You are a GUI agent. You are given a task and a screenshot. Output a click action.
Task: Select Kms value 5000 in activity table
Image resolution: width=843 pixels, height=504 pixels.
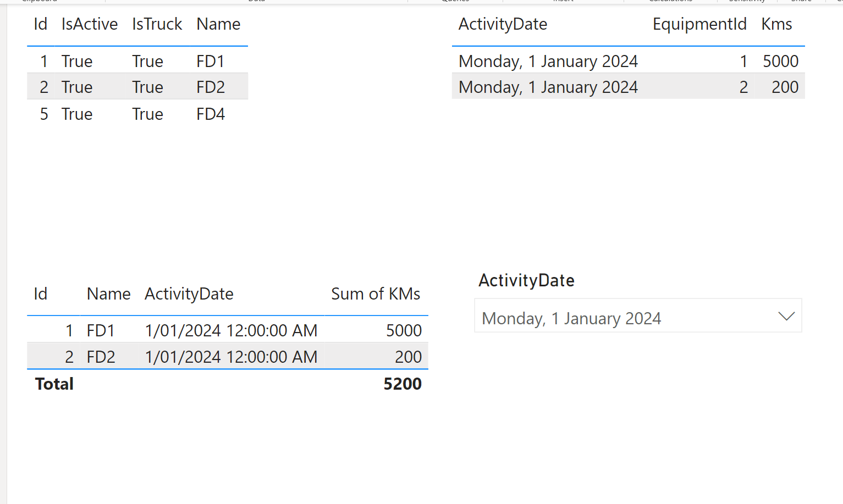click(x=780, y=62)
